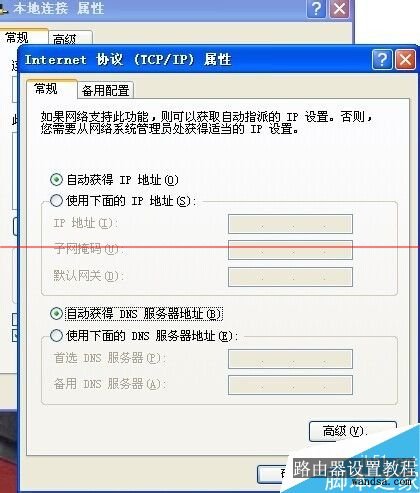
Task: Click the 默认网关 input field
Action: [x=290, y=276]
